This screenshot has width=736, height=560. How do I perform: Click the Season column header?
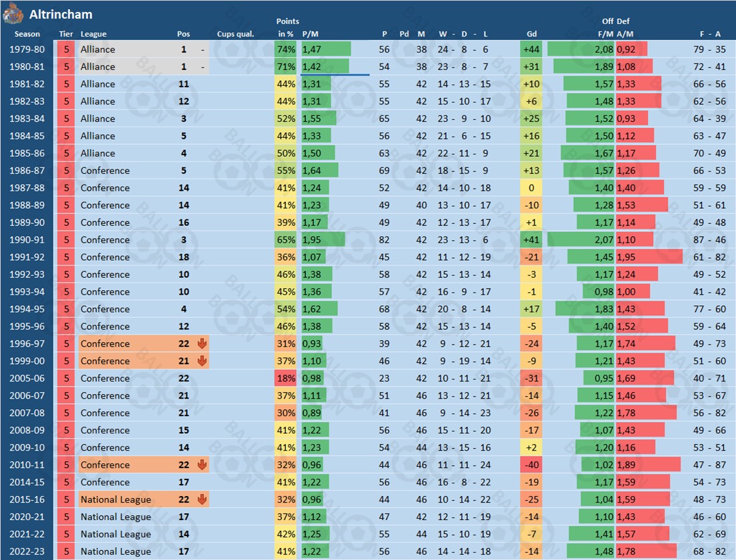(x=27, y=34)
